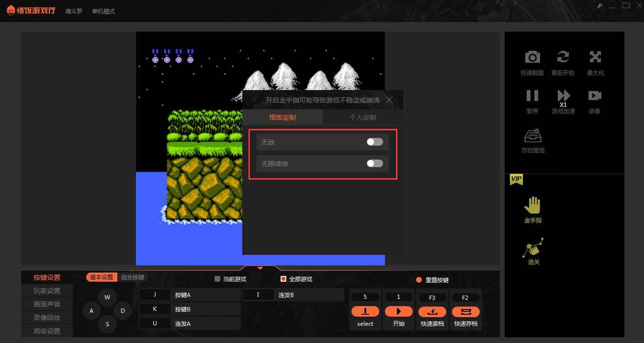
Task: Click the A direction key button
Action: click(91, 311)
